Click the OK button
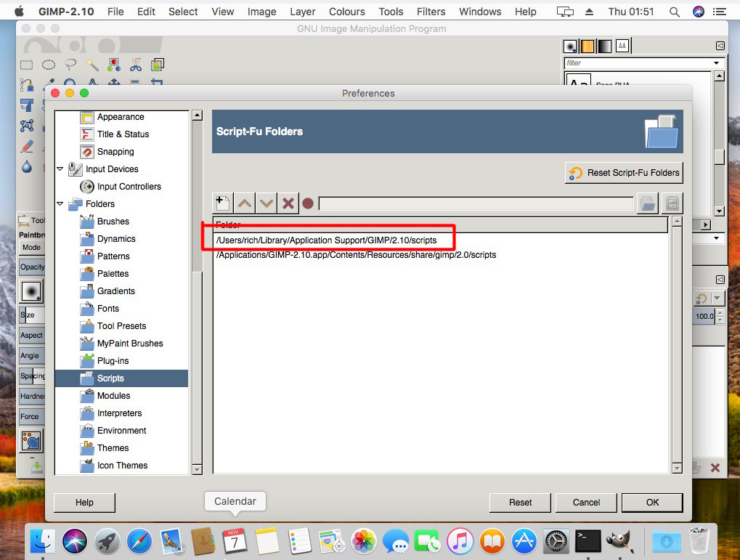This screenshot has height=560, width=740. pyautogui.click(x=651, y=503)
